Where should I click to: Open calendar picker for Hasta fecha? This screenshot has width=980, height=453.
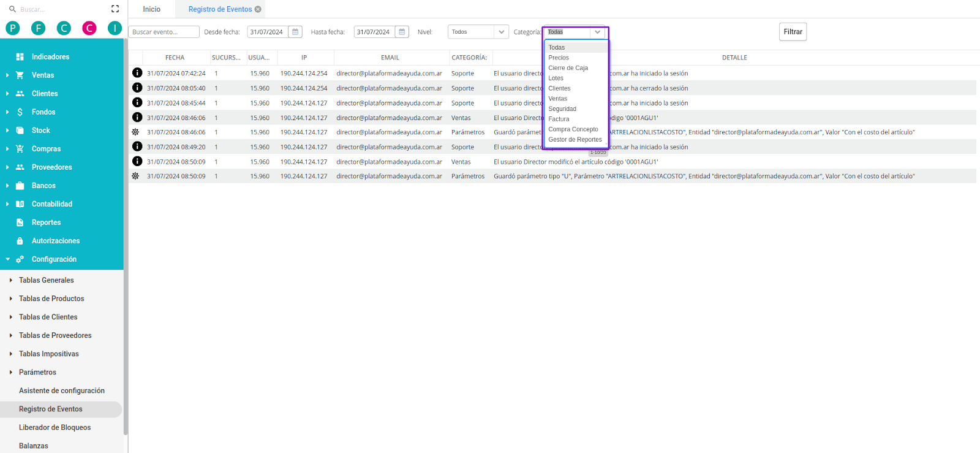[402, 32]
